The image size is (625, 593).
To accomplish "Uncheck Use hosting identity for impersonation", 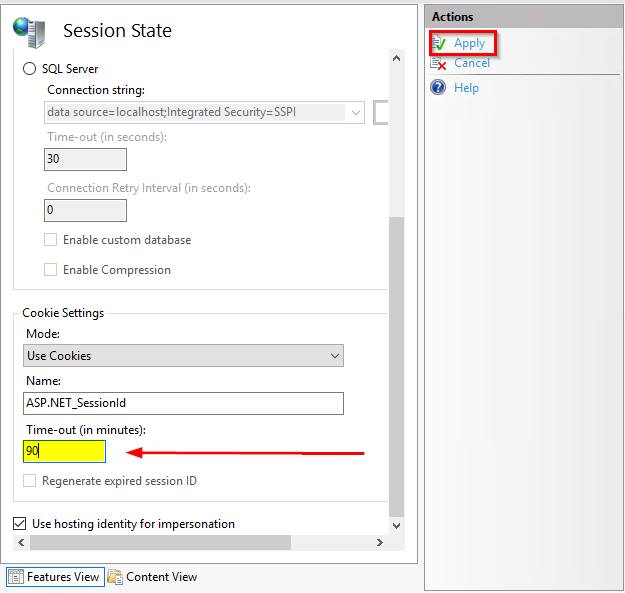I will [x=20, y=524].
